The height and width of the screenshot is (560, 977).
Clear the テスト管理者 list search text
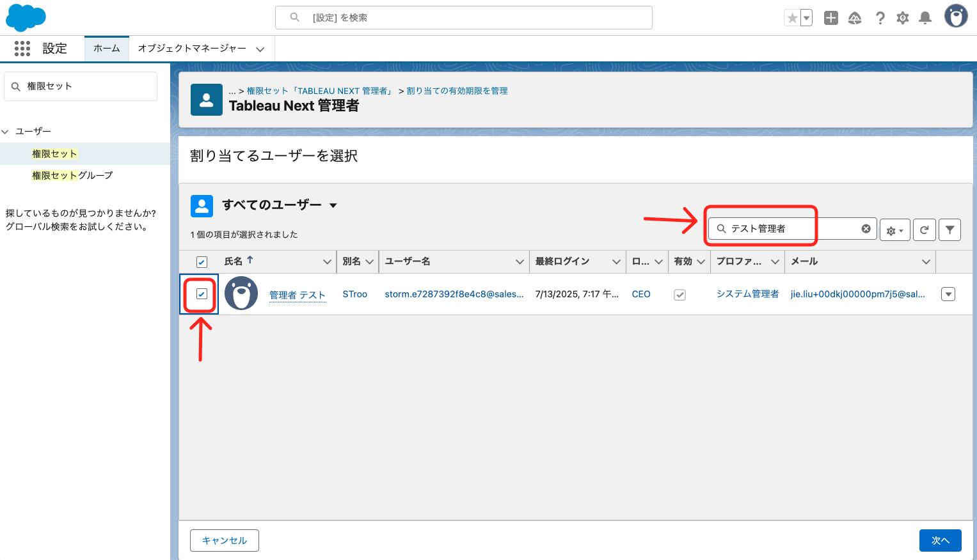(866, 229)
